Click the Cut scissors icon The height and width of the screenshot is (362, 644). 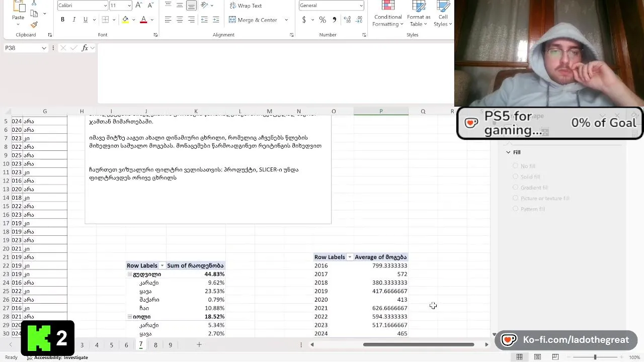pyautogui.click(x=34, y=3)
